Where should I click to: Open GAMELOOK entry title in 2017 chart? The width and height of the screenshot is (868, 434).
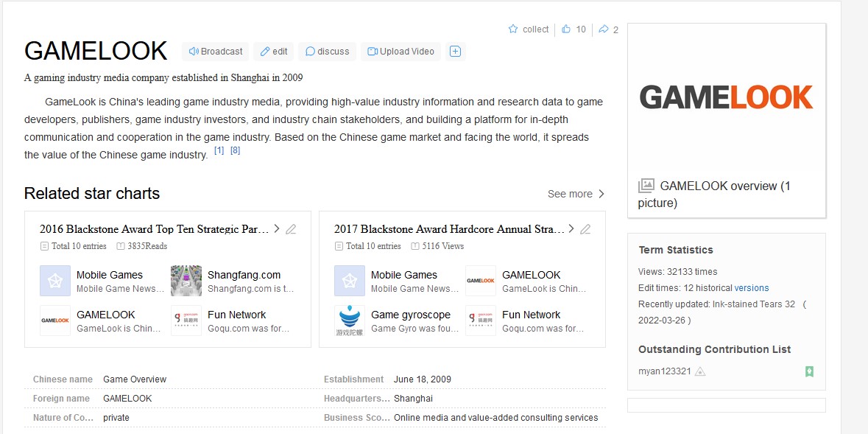click(x=532, y=275)
